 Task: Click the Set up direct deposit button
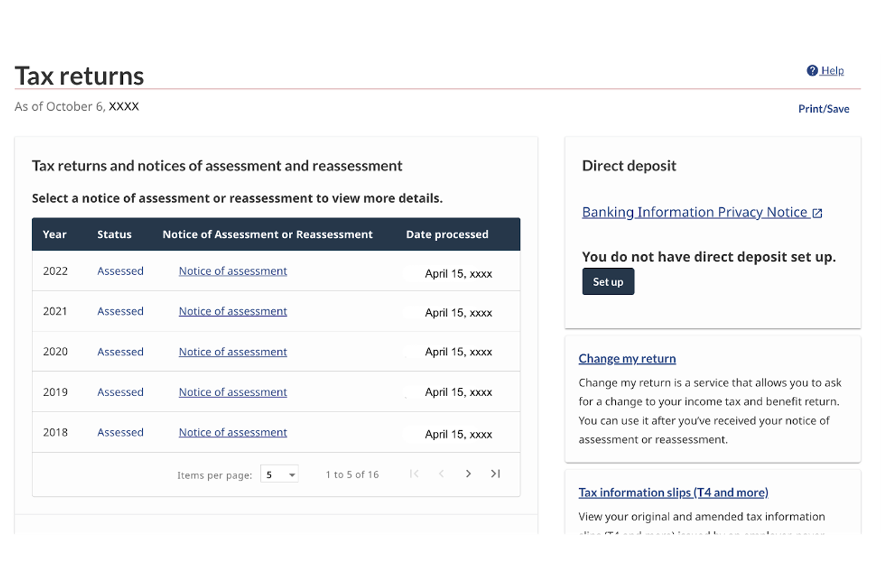pyautogui.click(x=608, y=282)
